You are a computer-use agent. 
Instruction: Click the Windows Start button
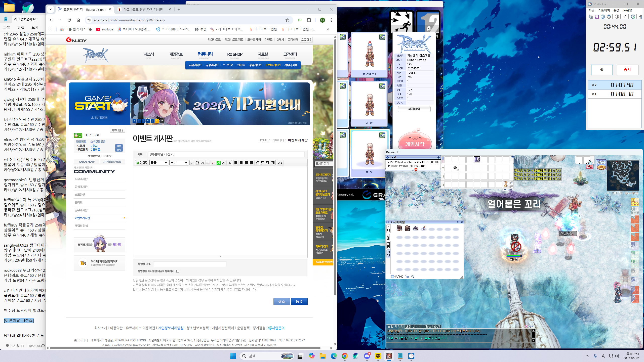[233, 356]
